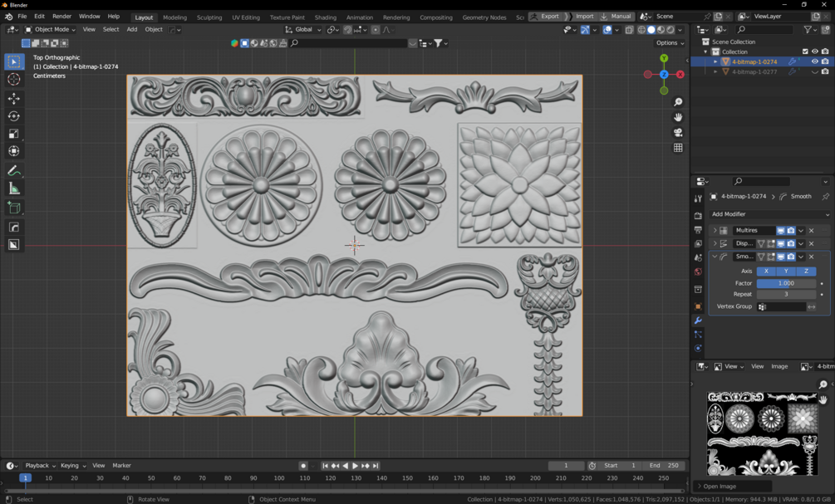Pick the Measure tool
This screenshot has height=504, width=835.
[x=14, y=189]
